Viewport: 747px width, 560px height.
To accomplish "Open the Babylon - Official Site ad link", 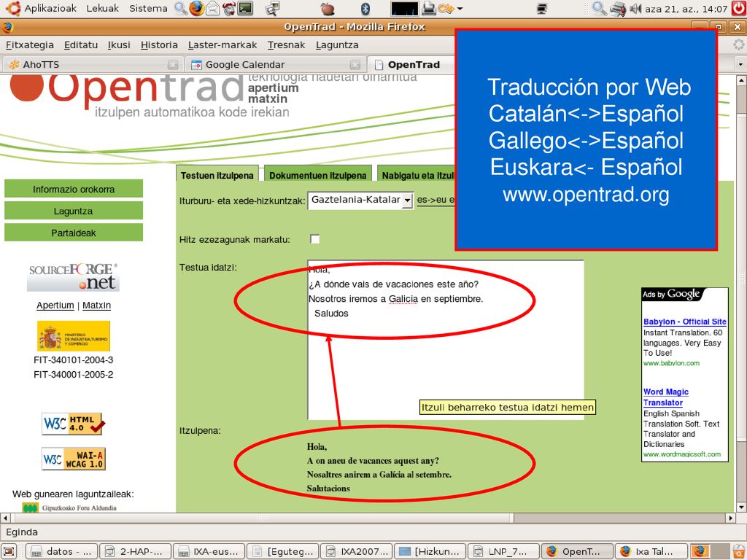I will pos(684,322).
